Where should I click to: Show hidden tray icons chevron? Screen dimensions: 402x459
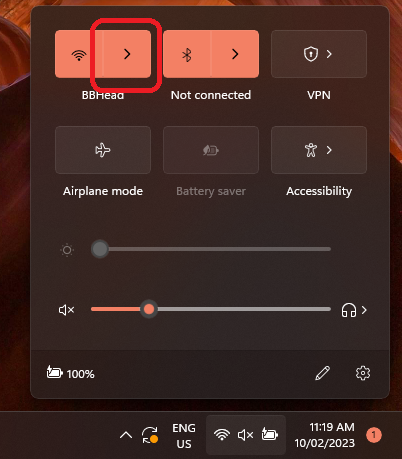pyautogui.click(x=126, y=435)
